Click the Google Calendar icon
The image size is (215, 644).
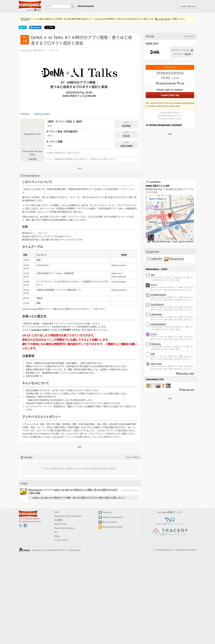[x=157, y=83]
